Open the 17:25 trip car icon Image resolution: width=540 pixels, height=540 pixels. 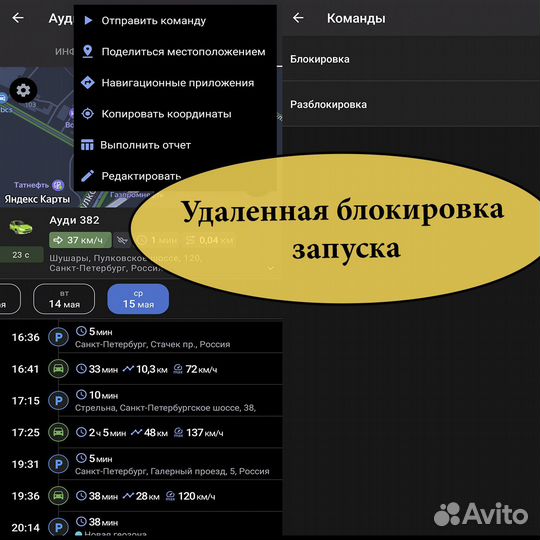(x=58, y=433)
